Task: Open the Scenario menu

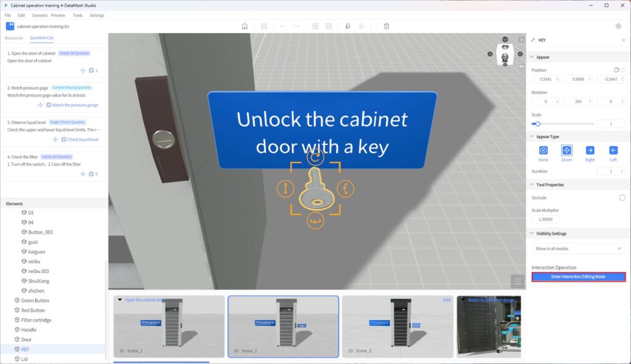Action: coord(39,15)
